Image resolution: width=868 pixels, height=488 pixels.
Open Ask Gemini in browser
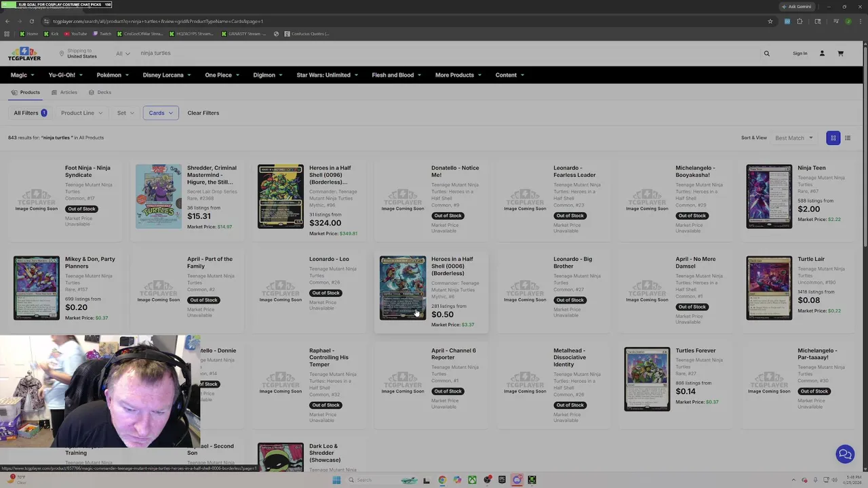click(796, 6)
